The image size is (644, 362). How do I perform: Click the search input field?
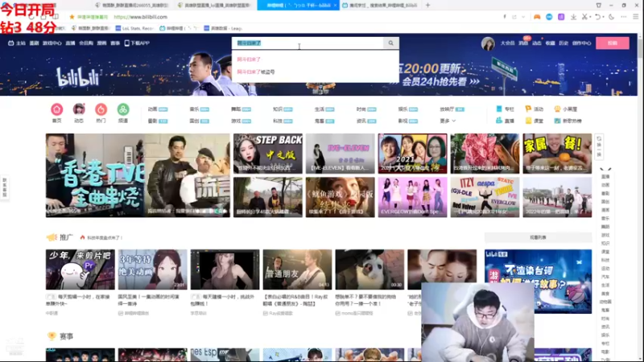coord(308,43)
